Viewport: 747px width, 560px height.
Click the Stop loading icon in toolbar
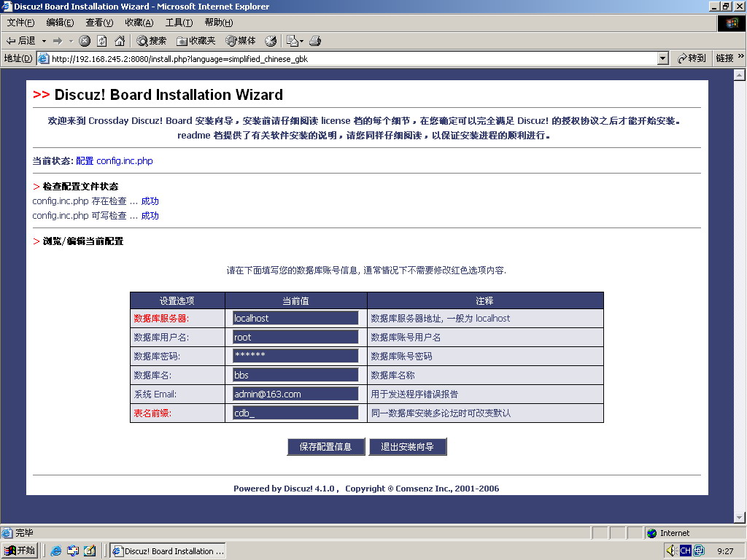click(x=85, y=41)
